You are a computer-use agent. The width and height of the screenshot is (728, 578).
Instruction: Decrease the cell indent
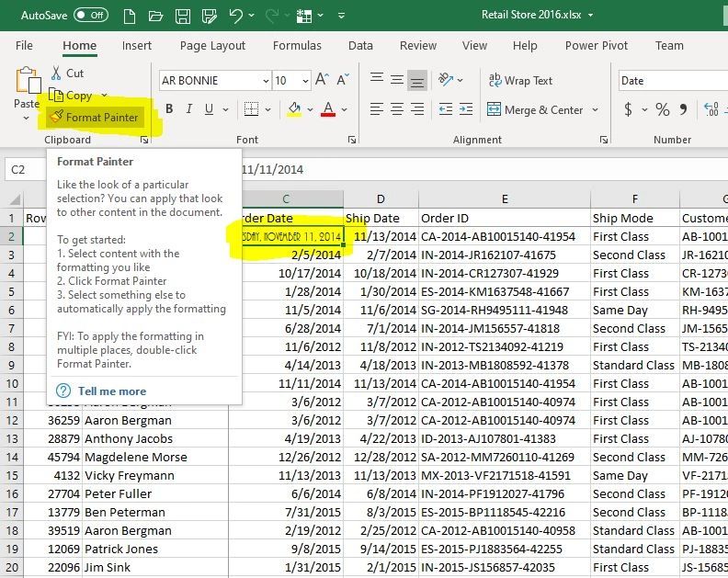446,109
